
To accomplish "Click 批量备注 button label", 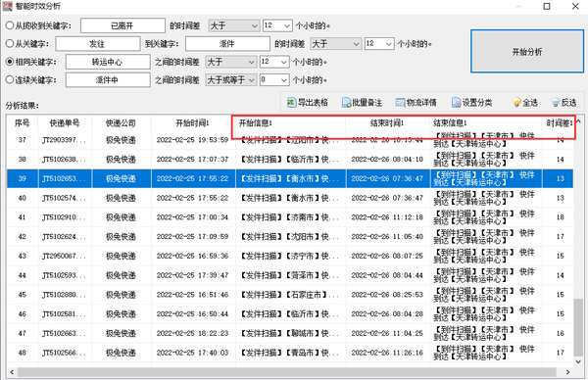I will click(367, 102).
